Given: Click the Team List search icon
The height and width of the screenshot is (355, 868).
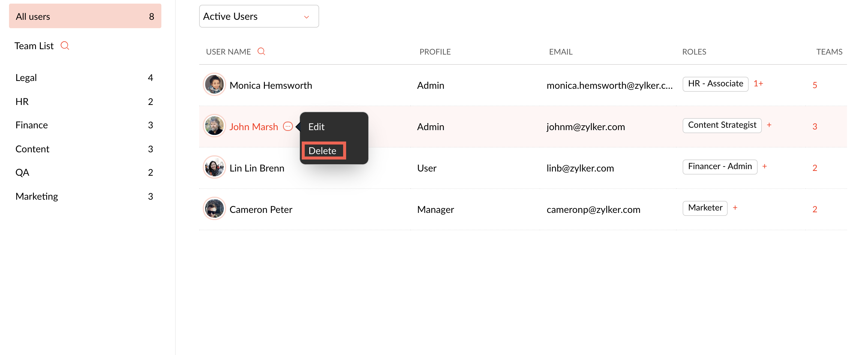Looking at the screenshot, I should click(65, 46).
